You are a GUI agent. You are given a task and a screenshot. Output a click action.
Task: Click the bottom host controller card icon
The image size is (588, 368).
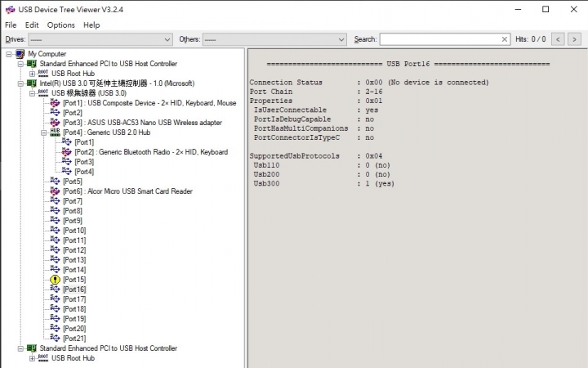click(32, 348)
